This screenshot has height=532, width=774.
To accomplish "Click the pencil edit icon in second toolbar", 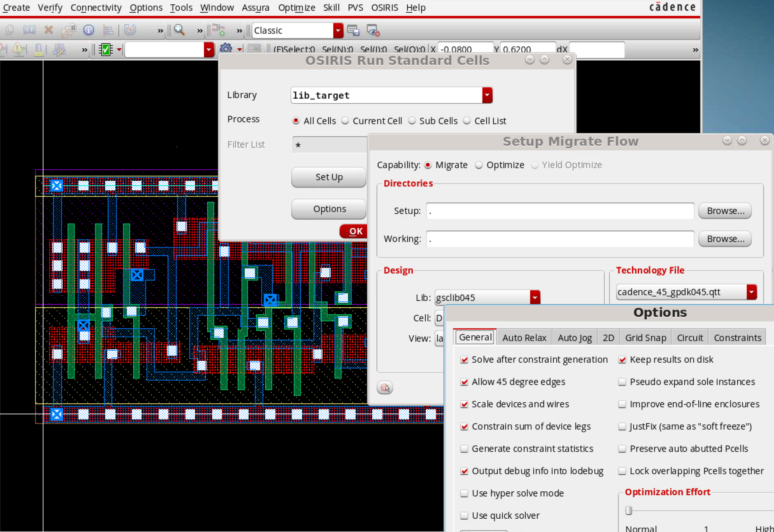I will pyautogui.click(x=59, y=49).
